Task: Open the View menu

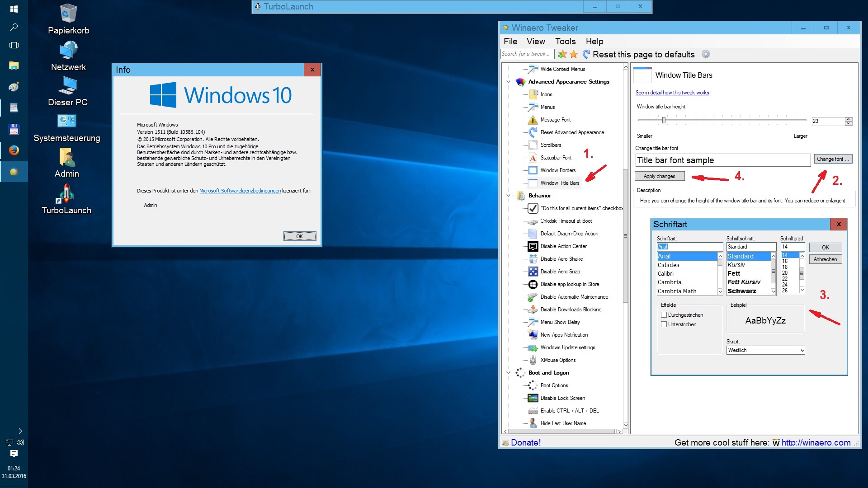Action: [536, 41]
